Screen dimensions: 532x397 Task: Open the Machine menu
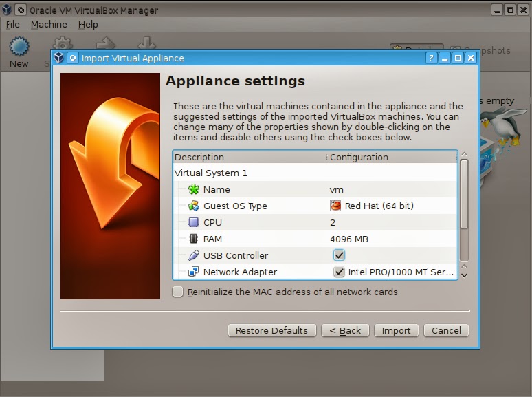[x=49, y=25]
